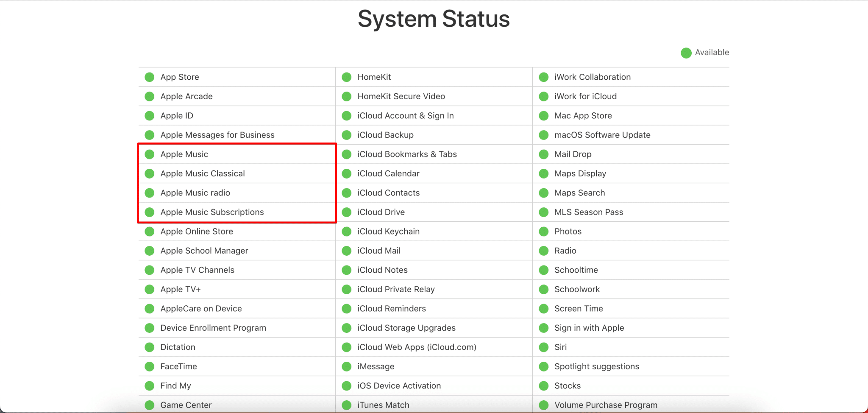Click the status dot for iWork Collaboration
Image resolution: width=868 pixels, height=413 pixels.
tap(543, 77)
